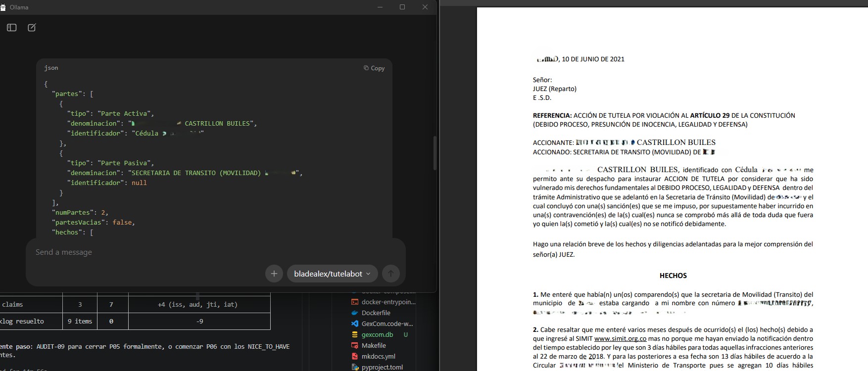Click the docker-entrypoint file icon
This screenshot has width=868, height=371.
[354, 302]
